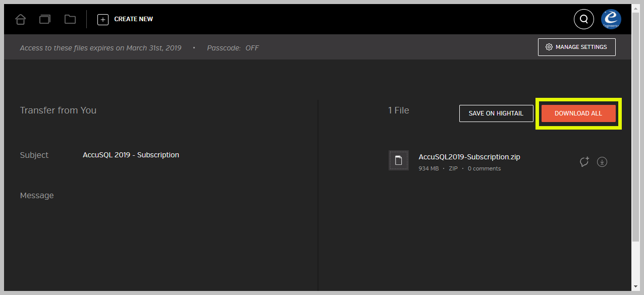Click the zip file thumbnail icon
The image size is (644, 295).
(399, 160)
